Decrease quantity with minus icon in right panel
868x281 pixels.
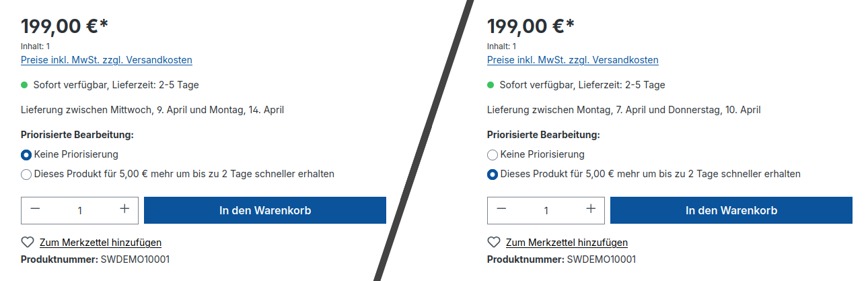click(501, 210)
